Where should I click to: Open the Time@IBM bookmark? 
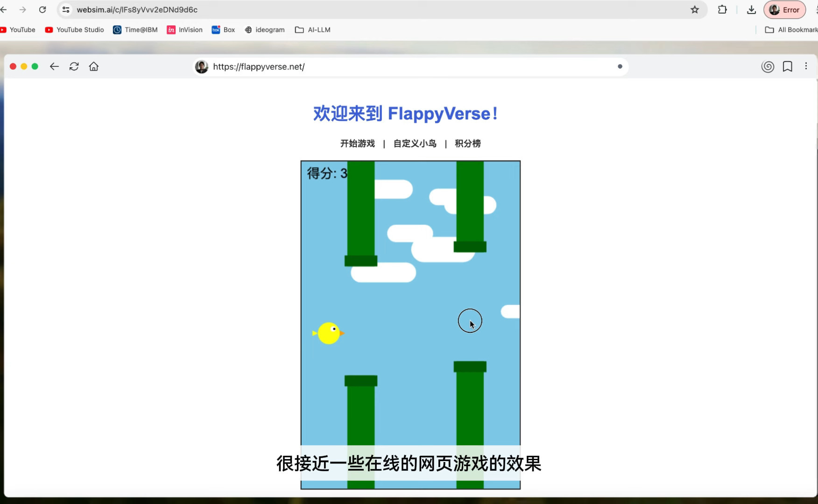135,30
